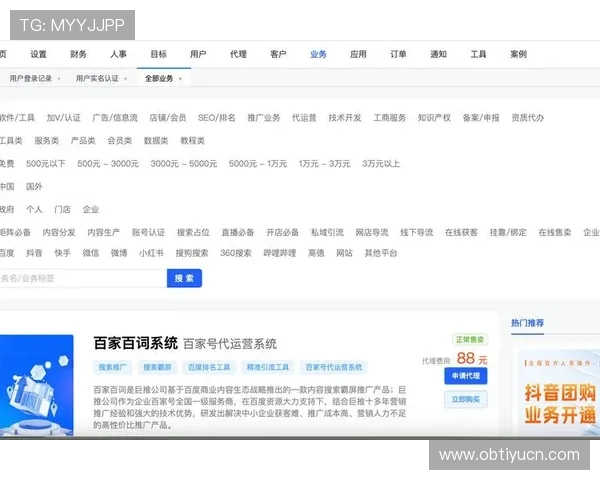600x480 pixels.
Task: Open the 订单 menu
Action: tap(398, 54)
